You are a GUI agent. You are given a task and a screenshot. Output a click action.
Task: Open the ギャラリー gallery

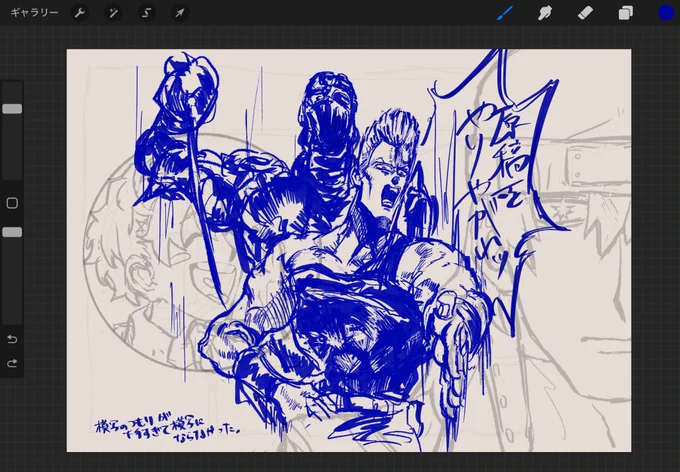[x=34, y=13]
